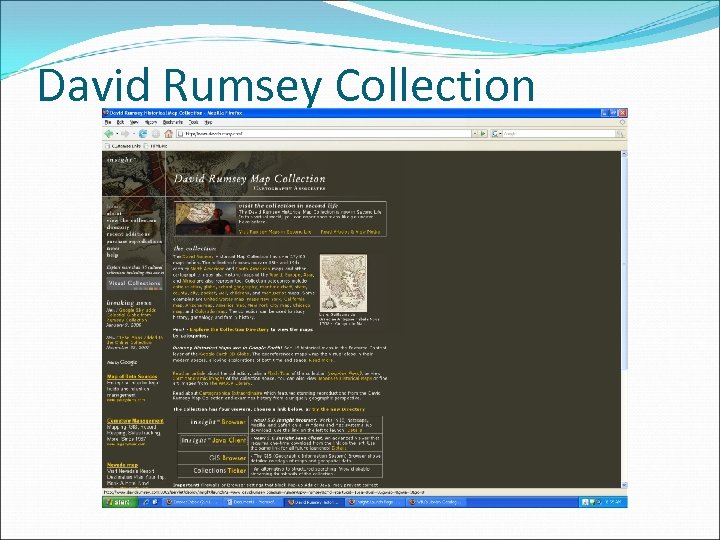Open the File menu
Screen dimensions: 720x540
pos(108,123)
